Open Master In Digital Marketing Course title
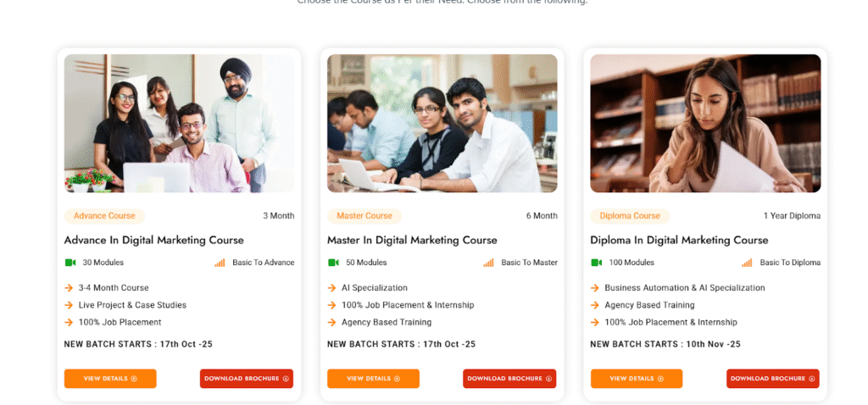The width and height of the screenshot is (868, 405). [x=412, y=241]
